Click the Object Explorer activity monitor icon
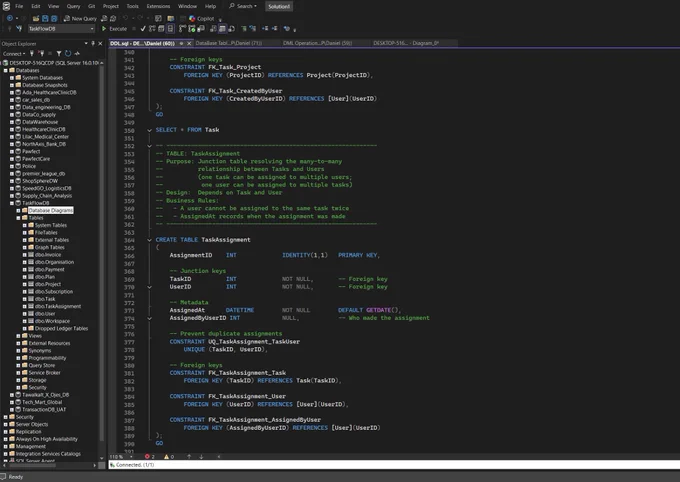Screen dimensions: 680x482 [77, 54]
